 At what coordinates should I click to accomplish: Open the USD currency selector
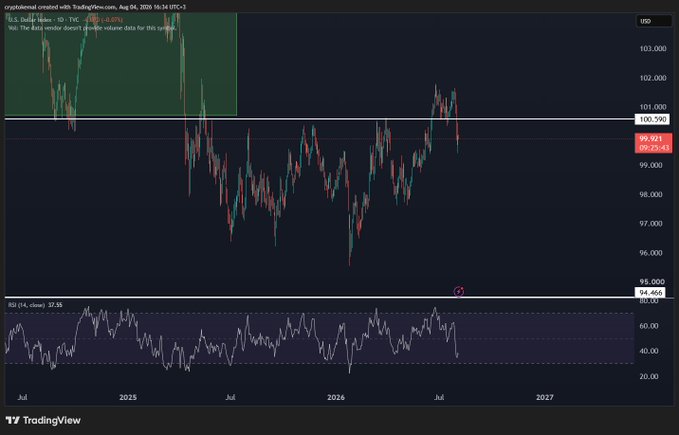click(x=653, y=21)
